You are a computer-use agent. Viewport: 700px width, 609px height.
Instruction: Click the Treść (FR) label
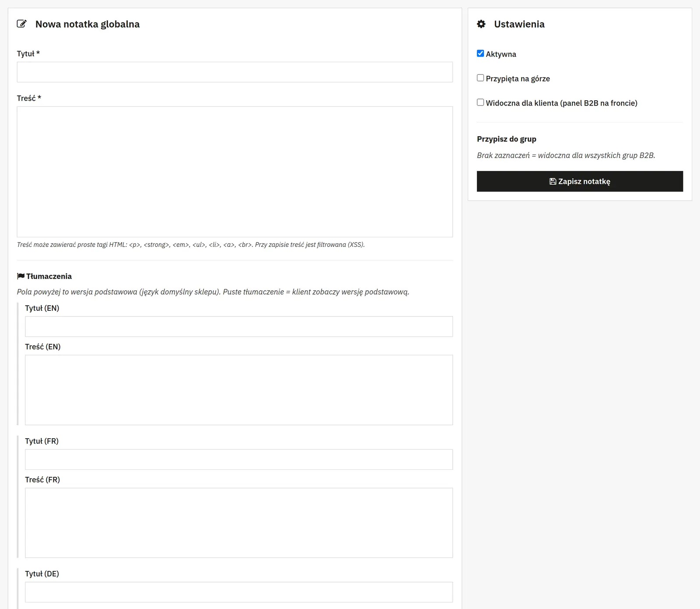coord(42,480)
